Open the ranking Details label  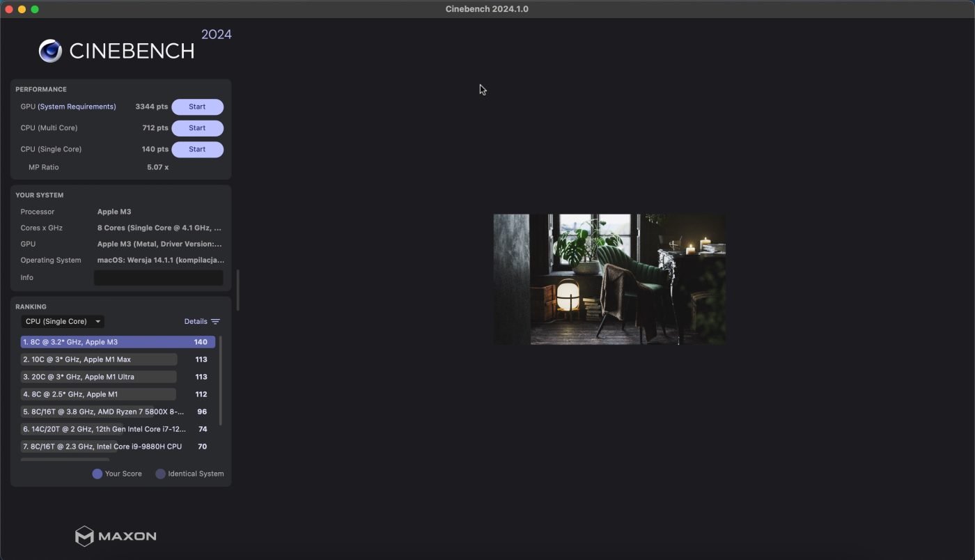[196, 322]
